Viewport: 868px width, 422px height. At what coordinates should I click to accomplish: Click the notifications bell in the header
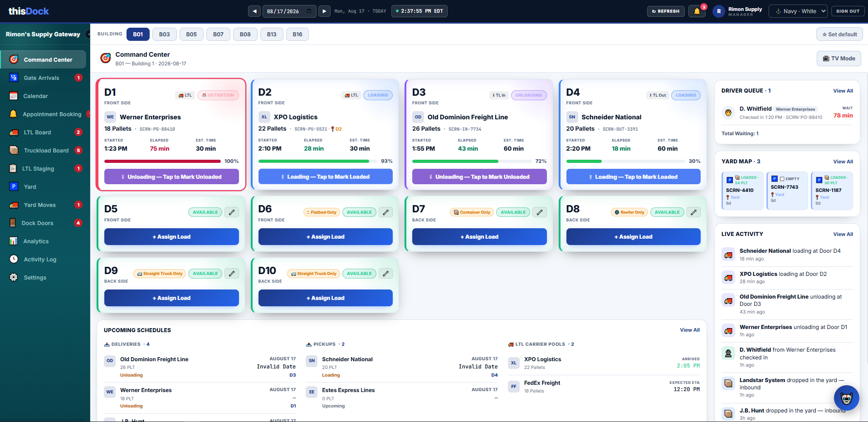(697, 11)
